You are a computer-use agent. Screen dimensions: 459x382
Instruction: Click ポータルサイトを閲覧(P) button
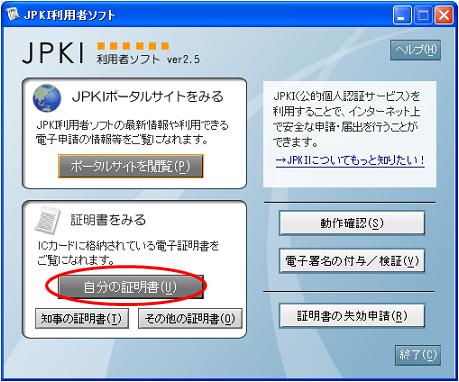pyautogui.click(x=130, y=166)
